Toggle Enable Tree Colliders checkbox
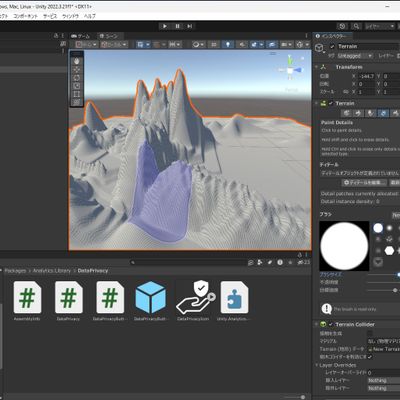The image size is (400, 400). [x=370, y=357]
